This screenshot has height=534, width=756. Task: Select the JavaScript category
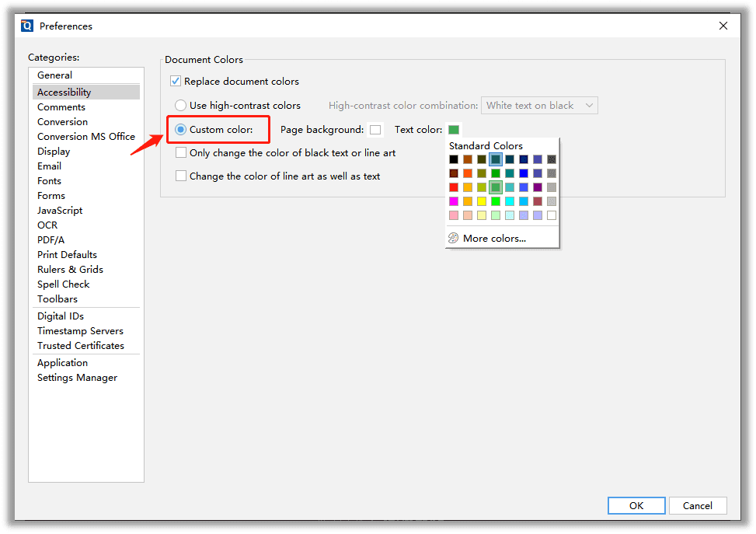[x=61, y=210]
